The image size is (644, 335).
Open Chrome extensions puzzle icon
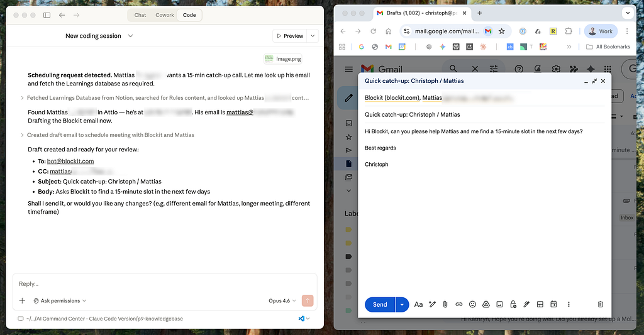(x=569, y=31)
